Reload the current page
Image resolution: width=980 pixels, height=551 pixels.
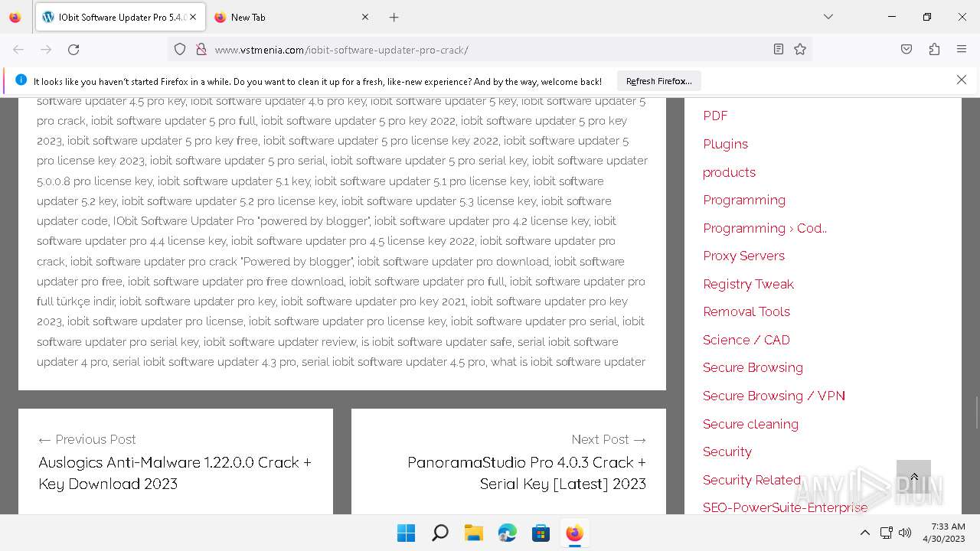(73, 50)
